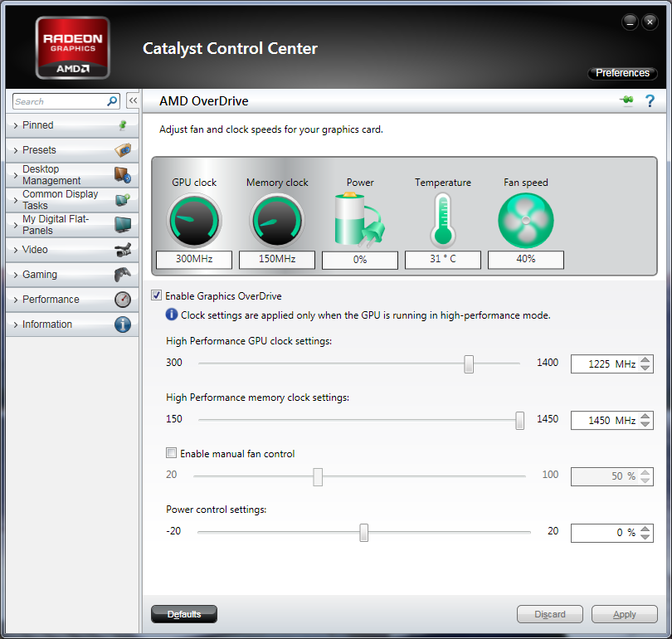
Task: Expand the Gaming section
Action: click(72, 275)
